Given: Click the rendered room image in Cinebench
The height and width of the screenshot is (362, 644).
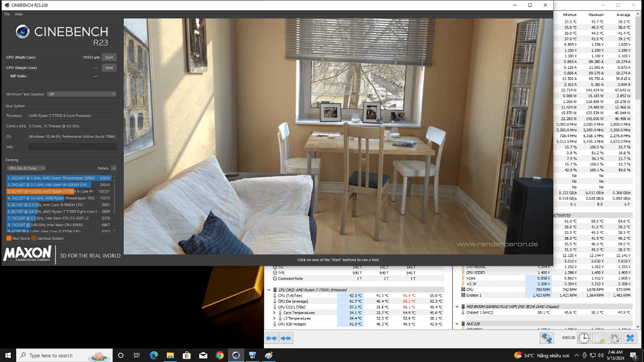Looking at the screenshot, I should point(338,136).
